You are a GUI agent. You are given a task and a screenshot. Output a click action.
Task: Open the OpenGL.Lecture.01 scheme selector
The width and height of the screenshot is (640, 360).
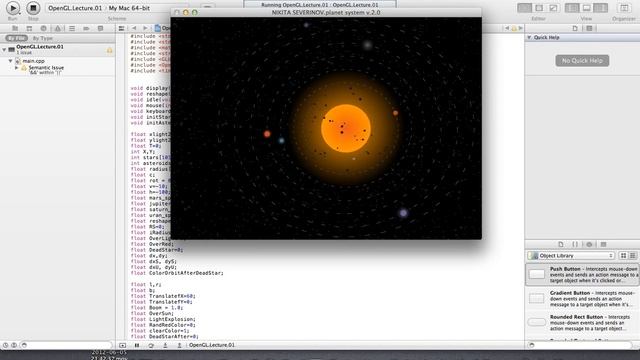point(75,8)
